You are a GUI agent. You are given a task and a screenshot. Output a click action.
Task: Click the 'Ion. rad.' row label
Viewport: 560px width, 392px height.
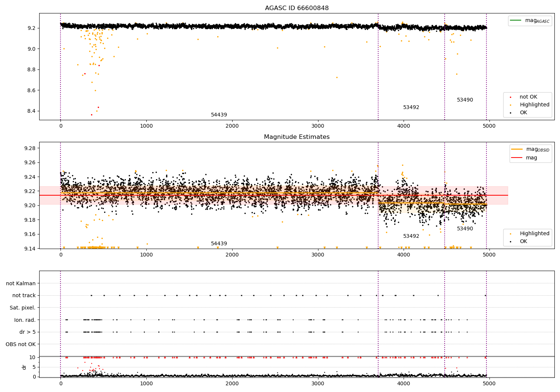25,320
